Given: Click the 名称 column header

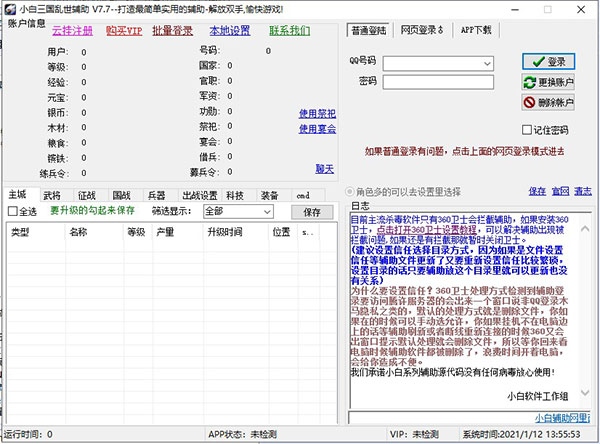Looking at the screenshot, I should (x=95, y=232).
